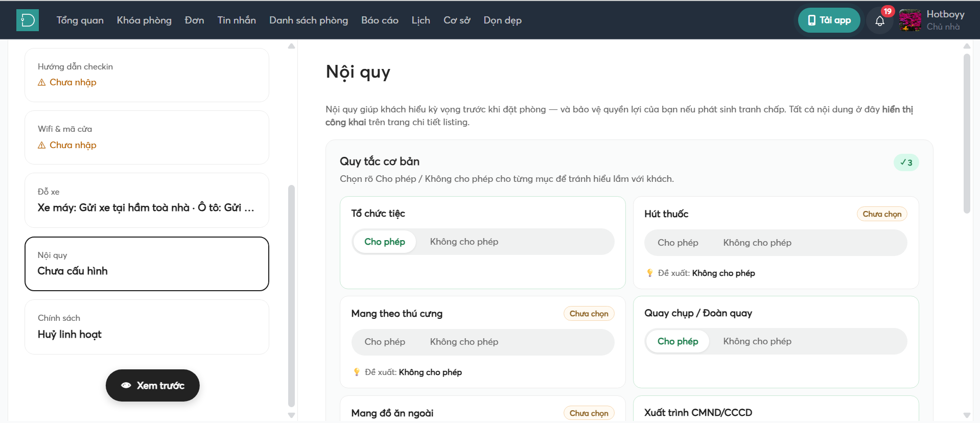The height and width of the screenshot is (423, 980).
Task: Open the Chính sách Huỷ linh hoạt card
Action: tap(147, 327)
